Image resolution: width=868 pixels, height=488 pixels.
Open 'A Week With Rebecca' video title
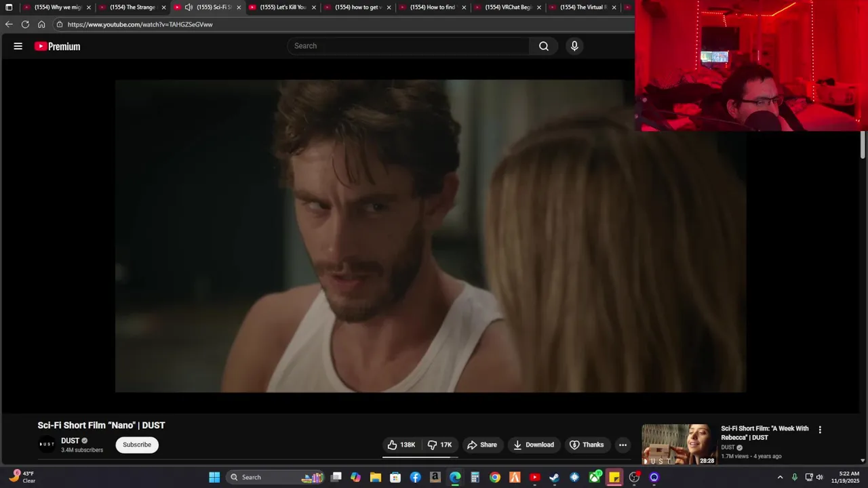(x=765, y=433)
